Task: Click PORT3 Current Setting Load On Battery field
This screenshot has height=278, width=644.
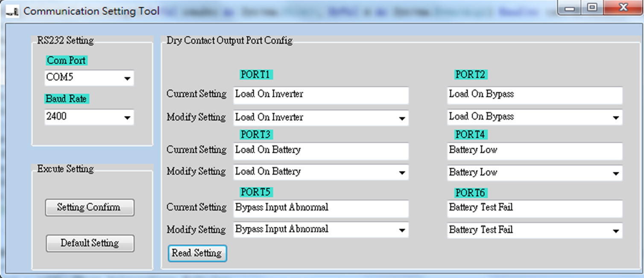Action: point(320,151)
